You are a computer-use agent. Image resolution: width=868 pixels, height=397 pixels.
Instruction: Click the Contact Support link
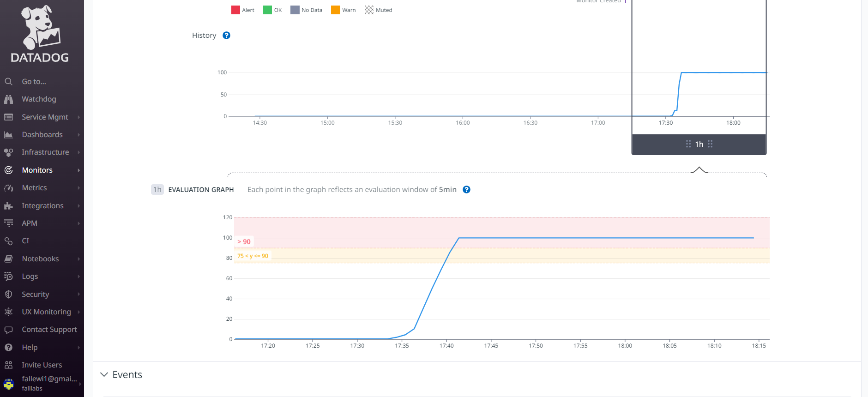click(49, 330)
